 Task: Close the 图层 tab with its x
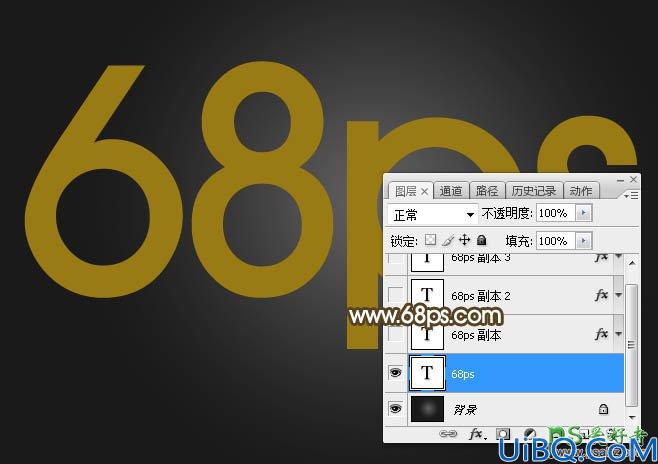[x=424, y=192]
